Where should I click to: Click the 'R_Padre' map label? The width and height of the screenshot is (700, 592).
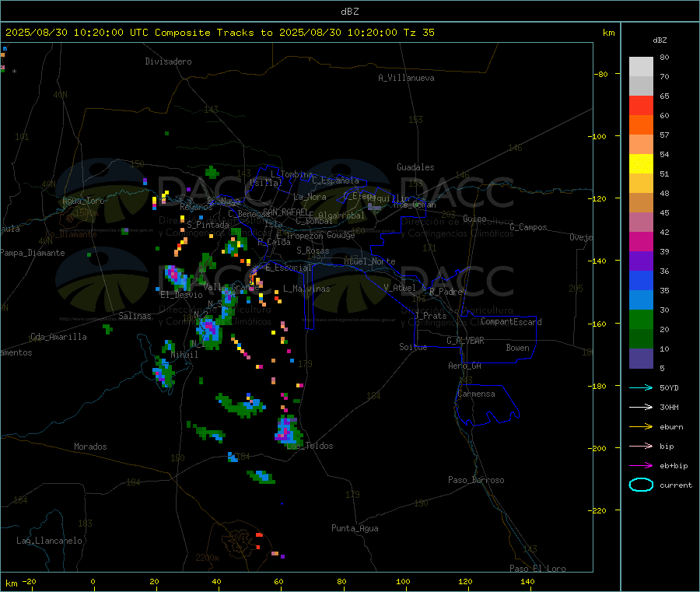click(x=446, y=292)
